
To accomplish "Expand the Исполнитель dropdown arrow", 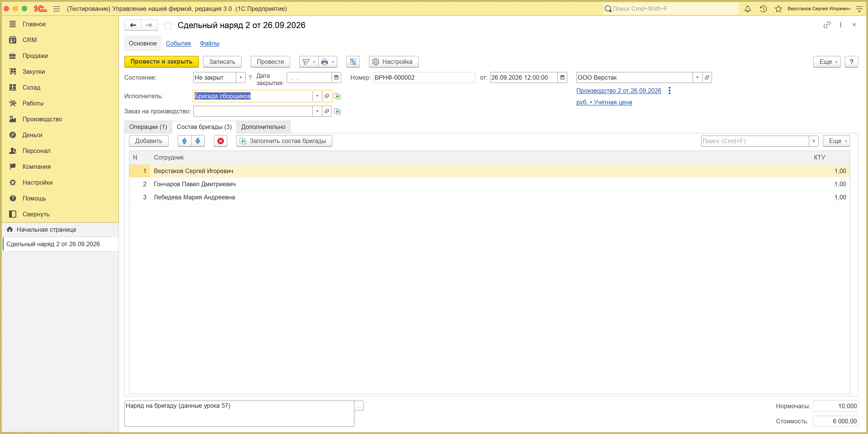I will 317,96.
